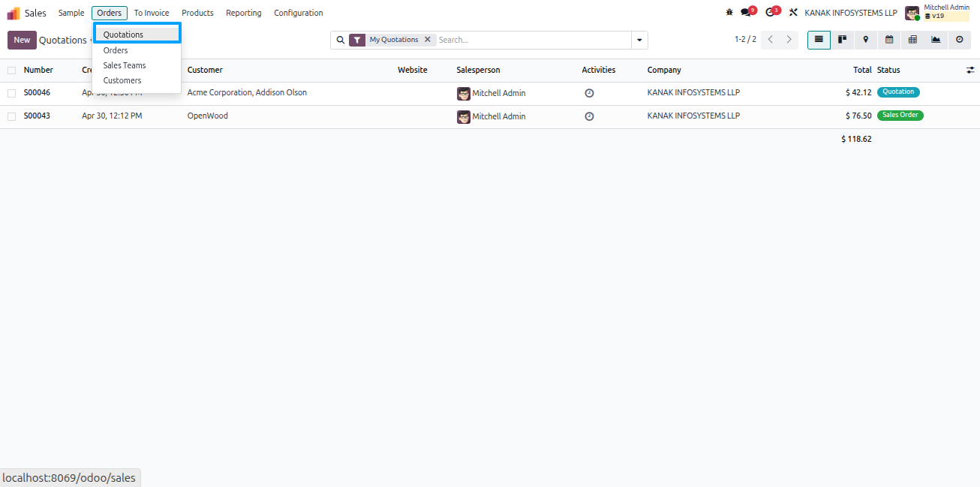Open the Activity view clock icon
The height and width of the screenshot is (487, 980).
[959, 40]
